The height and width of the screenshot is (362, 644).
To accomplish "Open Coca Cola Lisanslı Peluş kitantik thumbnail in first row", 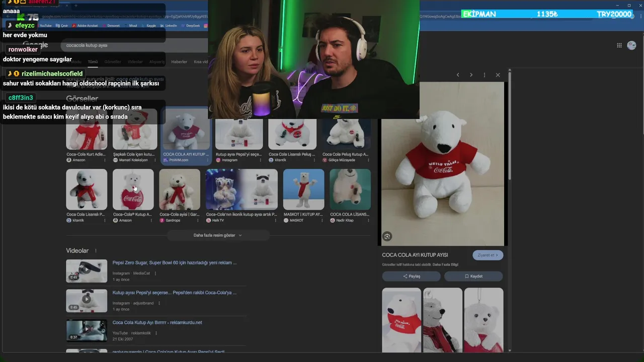I will (x=292, y=134).
